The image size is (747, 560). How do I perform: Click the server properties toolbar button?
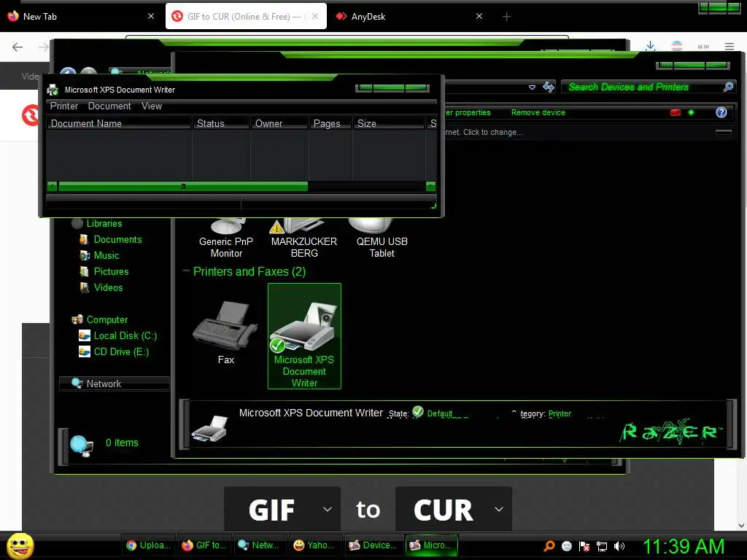[468, 112]
